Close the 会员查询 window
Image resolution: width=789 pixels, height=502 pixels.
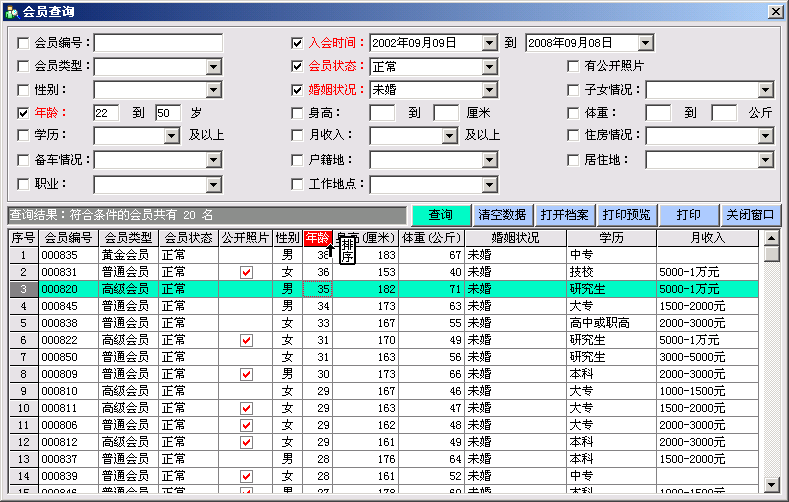click(x=774, y=11)
